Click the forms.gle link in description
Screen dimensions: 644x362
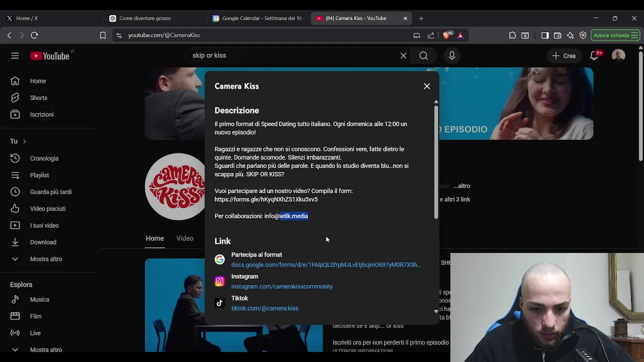[266, 199]
